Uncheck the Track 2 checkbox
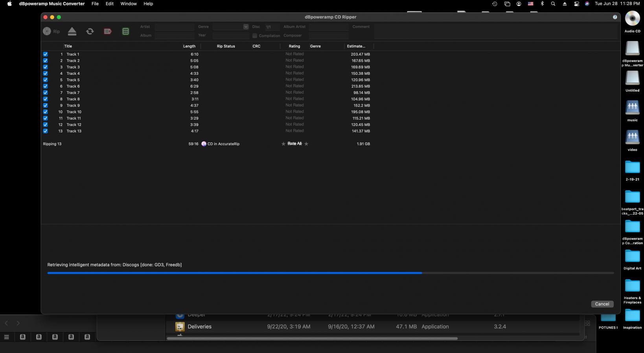Viewport: 644px width, 353px height. [45, 61]
